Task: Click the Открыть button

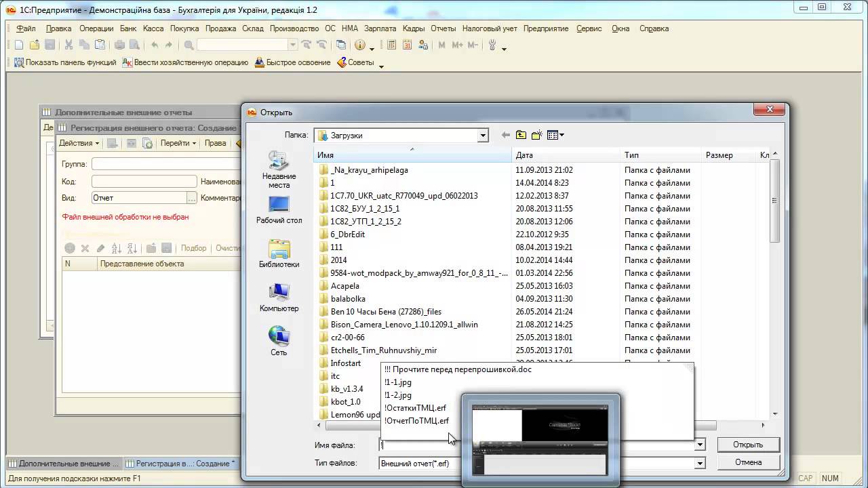Action: pyautogui.click(x=748, y=445)
